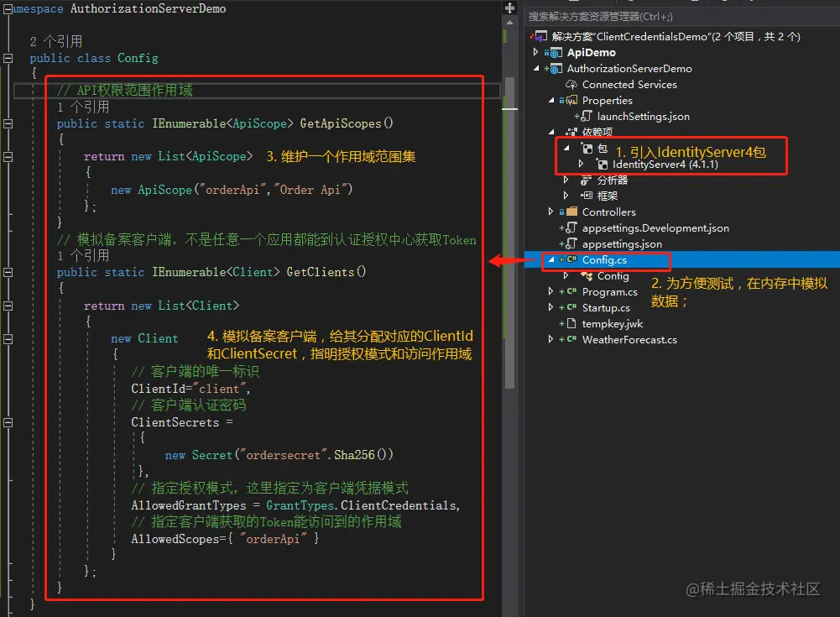Select appsettings.Development.json file
Viewport: 840px width, 617px height.
point(655,227)
